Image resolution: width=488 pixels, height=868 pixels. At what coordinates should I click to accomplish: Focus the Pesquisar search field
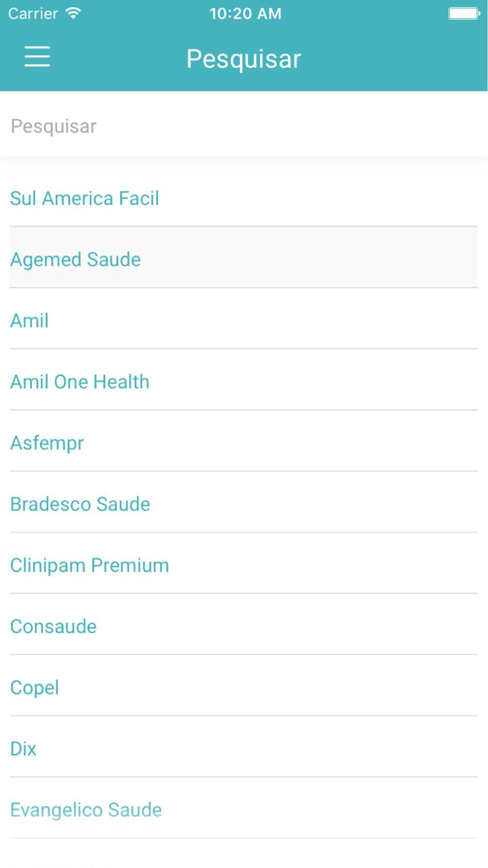click(x=244, y=126)
